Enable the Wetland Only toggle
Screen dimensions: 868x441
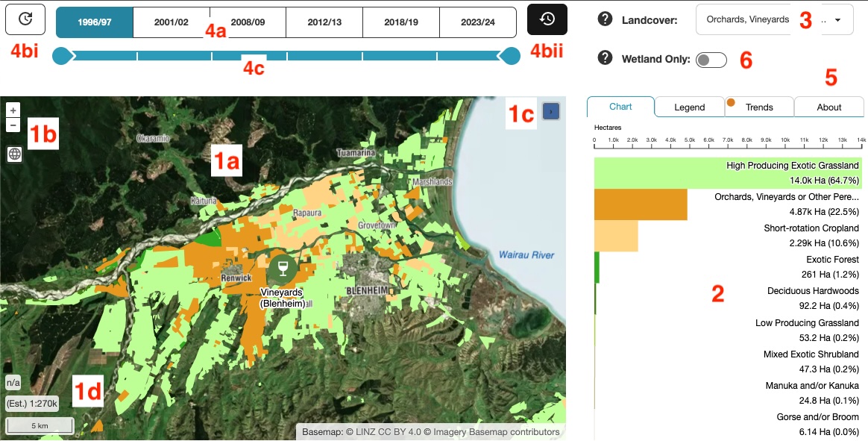711,60
